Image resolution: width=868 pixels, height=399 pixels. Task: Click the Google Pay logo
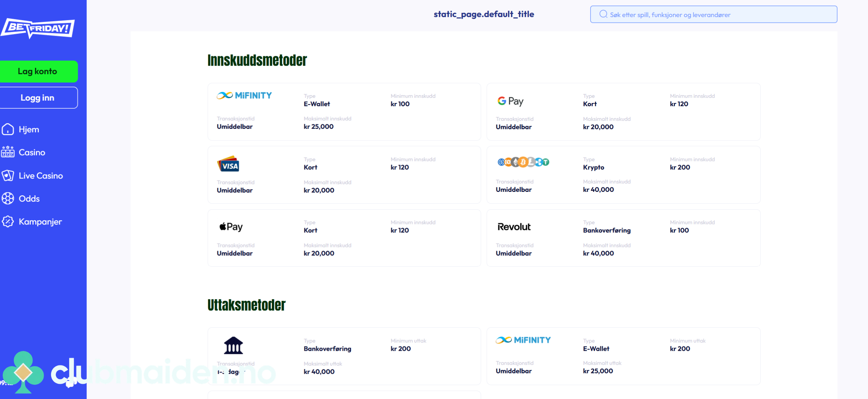(x=510, y=101)
